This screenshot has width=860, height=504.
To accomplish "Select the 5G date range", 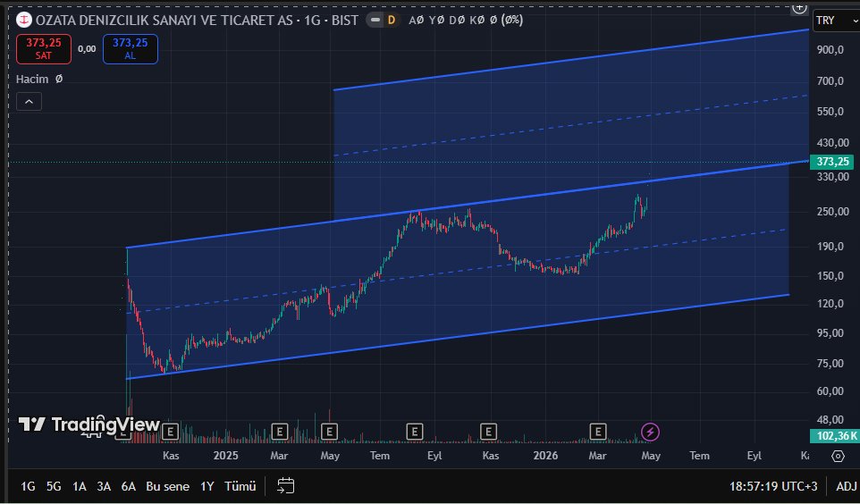I will [x=54, y=486].
